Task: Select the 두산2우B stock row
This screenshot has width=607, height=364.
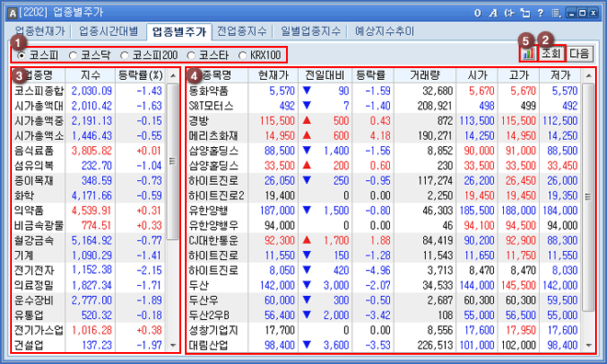Action: [x=384, y=315]
